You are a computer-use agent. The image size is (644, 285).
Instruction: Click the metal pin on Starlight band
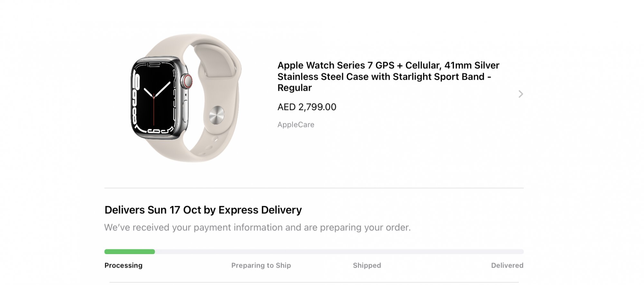[217, 115]
